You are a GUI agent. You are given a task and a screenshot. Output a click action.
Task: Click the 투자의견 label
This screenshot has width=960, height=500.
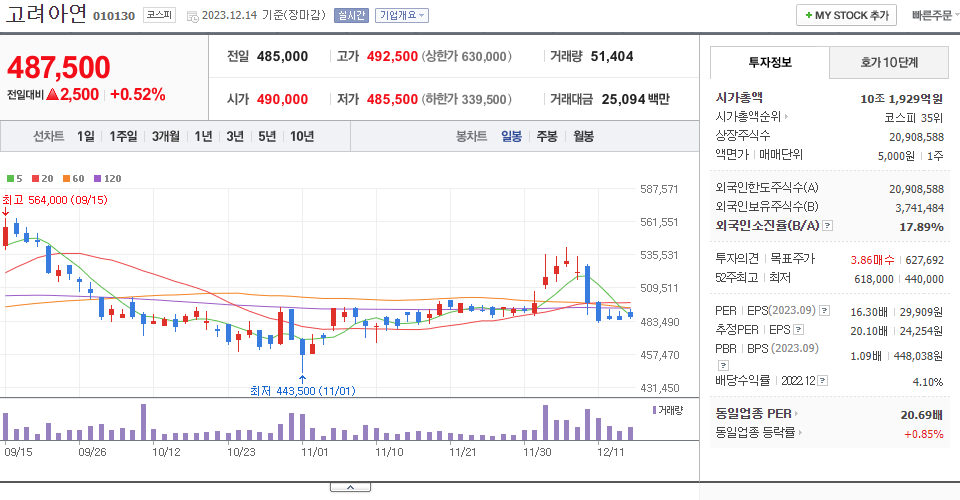[x=737, y=259]
